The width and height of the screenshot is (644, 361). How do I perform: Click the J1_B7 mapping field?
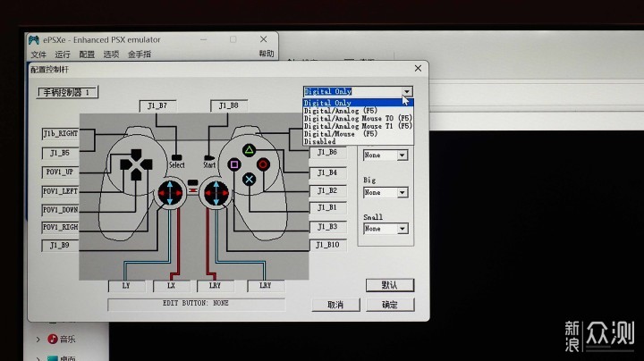(157, 105)
